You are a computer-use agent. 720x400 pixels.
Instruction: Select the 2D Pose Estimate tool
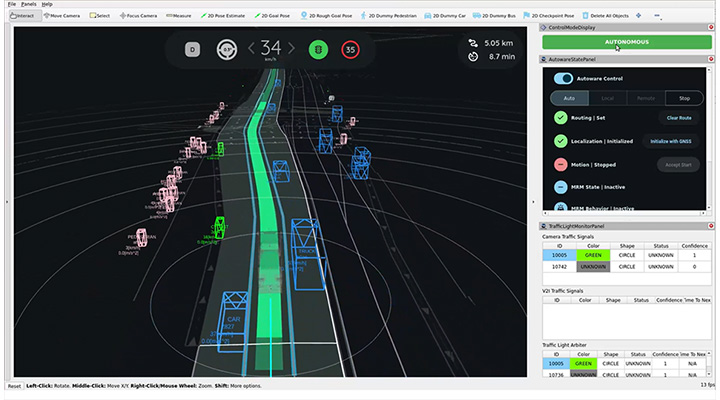[x=223, y=16]
